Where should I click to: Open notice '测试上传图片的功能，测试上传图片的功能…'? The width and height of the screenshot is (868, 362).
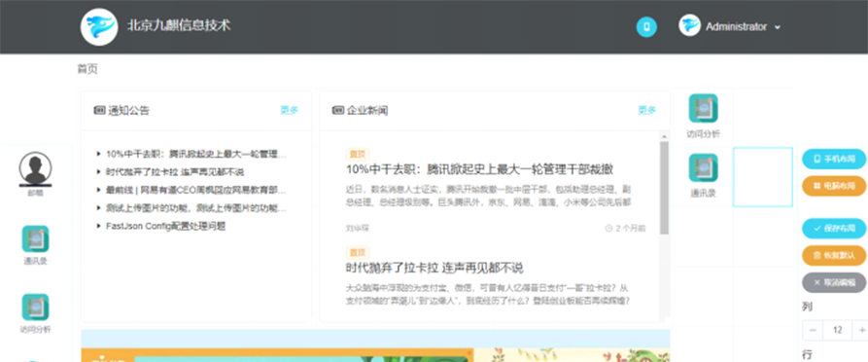196,208
